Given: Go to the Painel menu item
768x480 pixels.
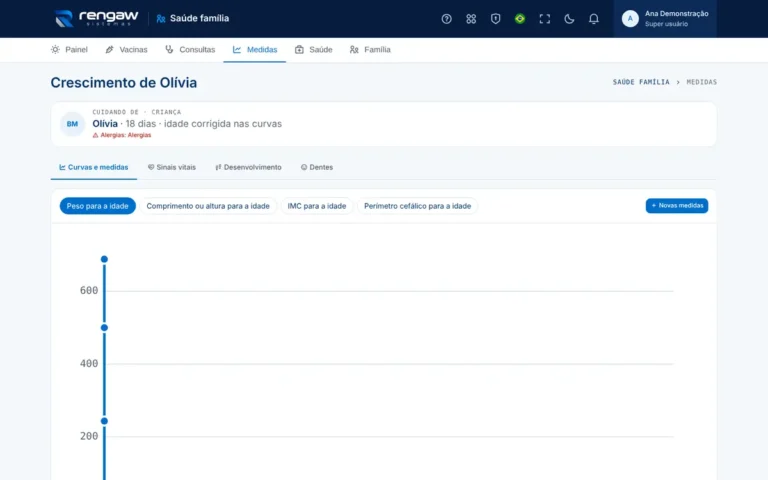Looking at the screenshot, I should [x=69, y=49].
